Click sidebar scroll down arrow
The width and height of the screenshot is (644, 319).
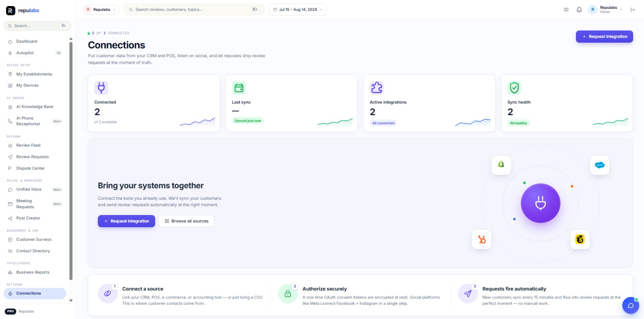point(71,300)
